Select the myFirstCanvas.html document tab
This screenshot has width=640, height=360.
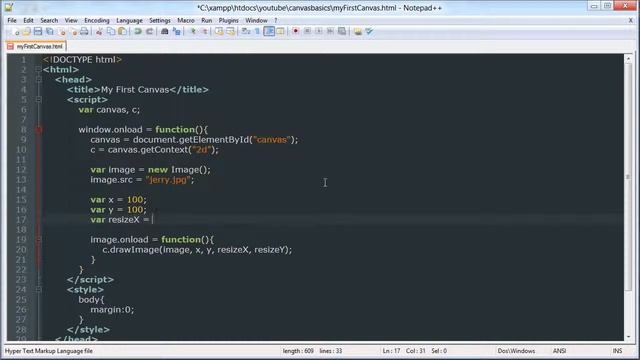point(36,47)
